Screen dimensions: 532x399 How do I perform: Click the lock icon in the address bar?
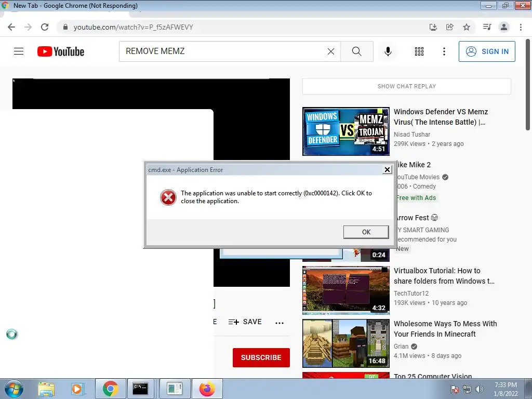(65, 27)
